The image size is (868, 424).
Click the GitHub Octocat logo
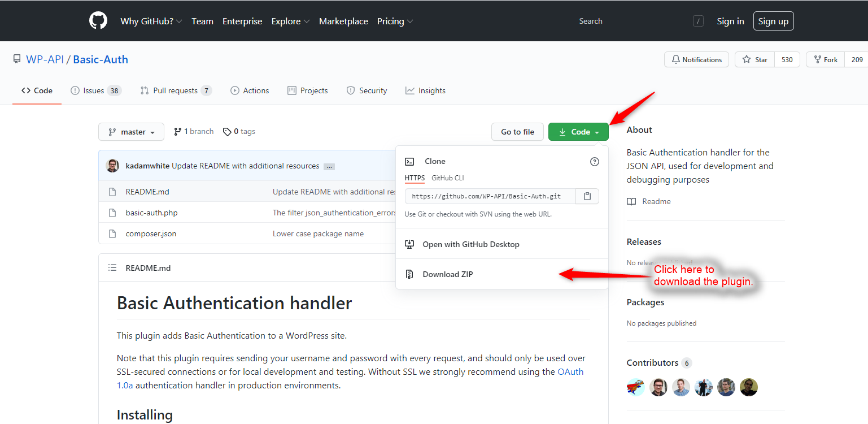coord(98,21)
